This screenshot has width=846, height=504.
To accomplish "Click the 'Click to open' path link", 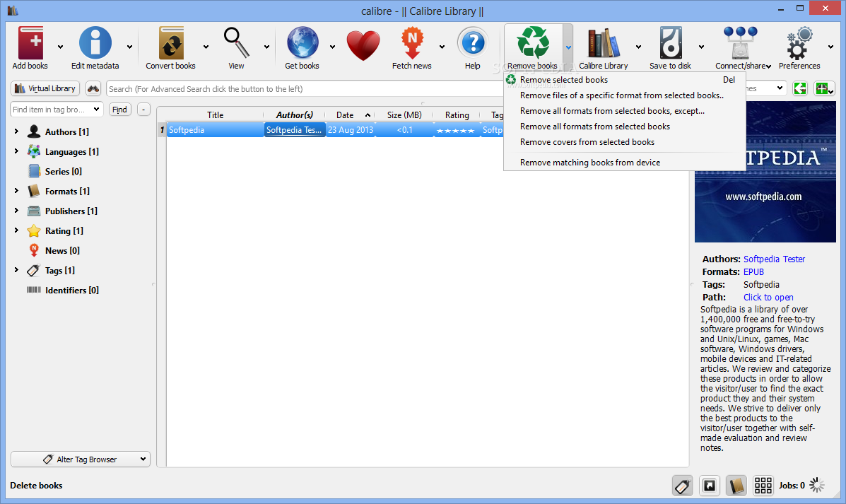I will coord(768,298).
